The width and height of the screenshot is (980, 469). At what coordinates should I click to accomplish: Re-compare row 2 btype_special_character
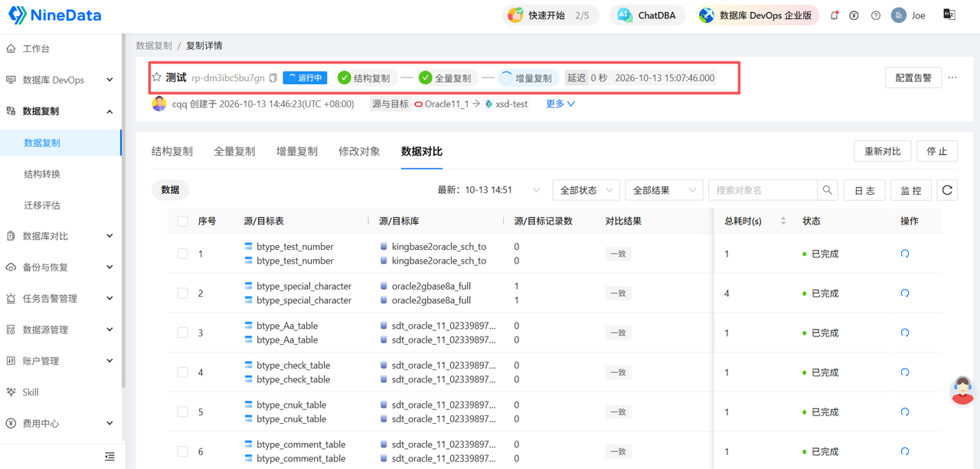[x=905, y=294]
